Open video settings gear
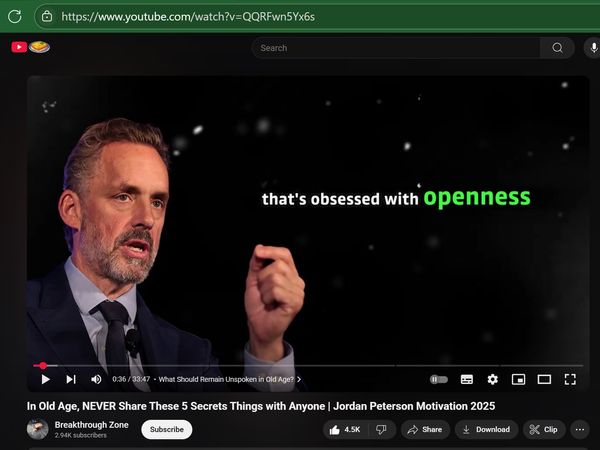Screen dimensions: 600x450 492,379
